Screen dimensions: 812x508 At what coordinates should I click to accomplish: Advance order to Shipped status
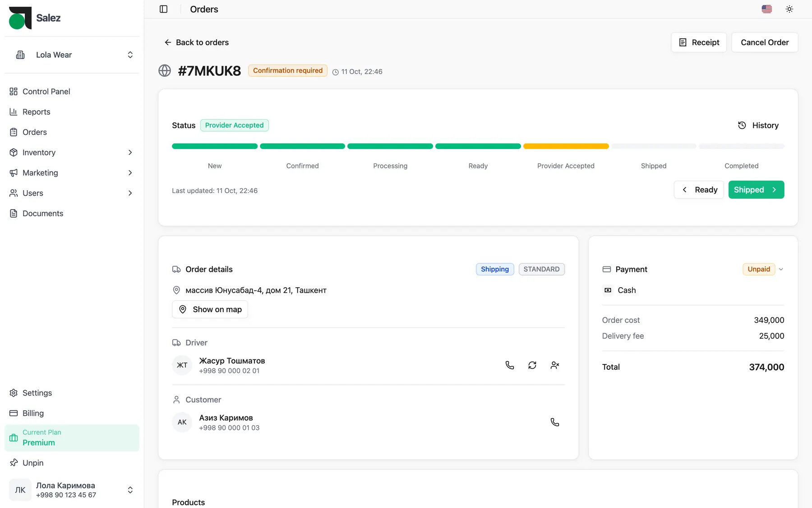tap(756, 190)
